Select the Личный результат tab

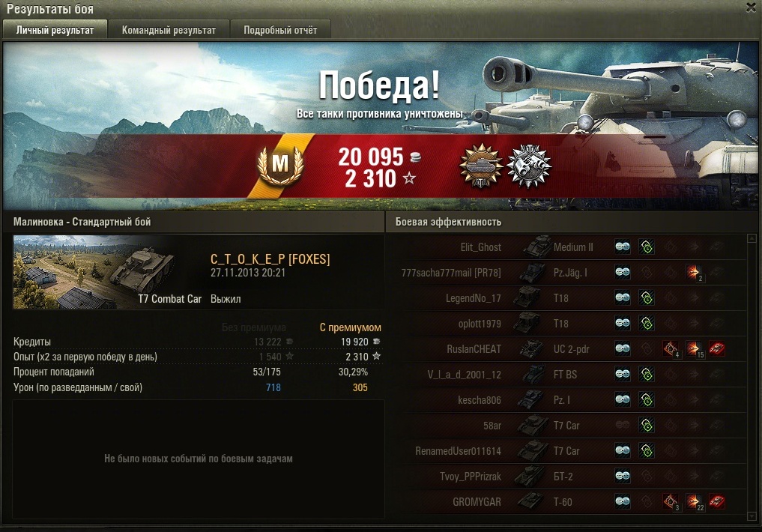click(x=55, y=30)
